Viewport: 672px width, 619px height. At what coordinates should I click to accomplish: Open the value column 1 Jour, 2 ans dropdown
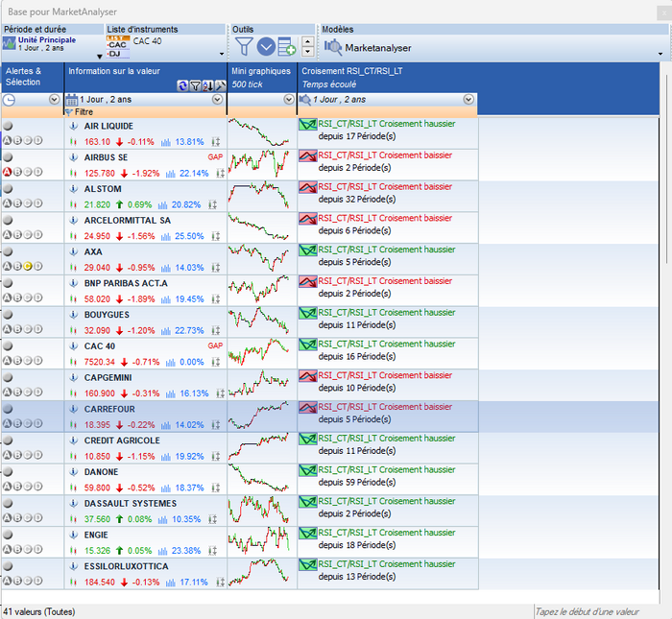(x=217, y=100)
